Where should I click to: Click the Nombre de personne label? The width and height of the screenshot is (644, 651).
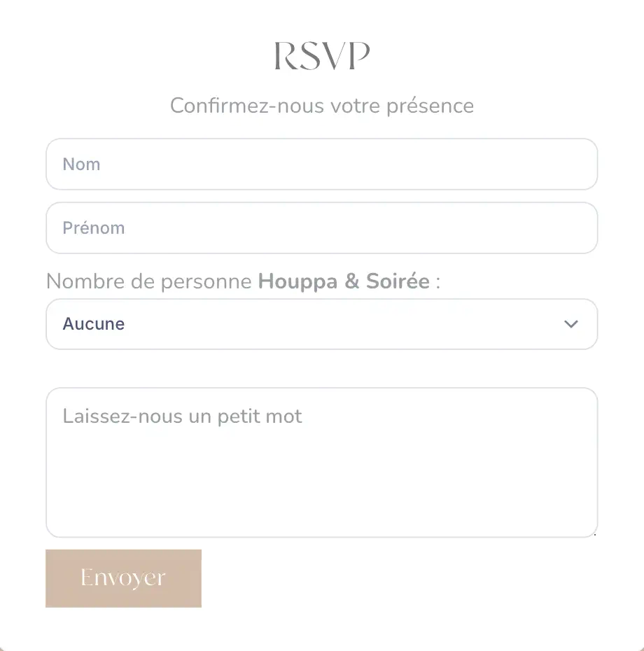[148, 281]
